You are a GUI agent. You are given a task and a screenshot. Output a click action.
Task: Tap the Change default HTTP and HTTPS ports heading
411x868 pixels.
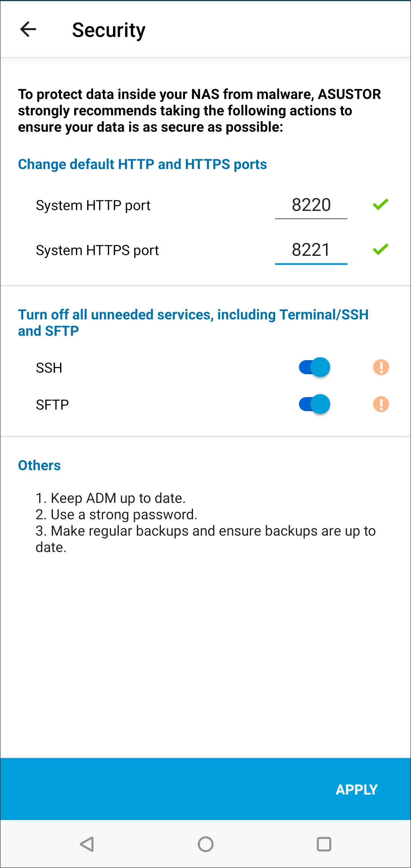click(x=142, y=164)
